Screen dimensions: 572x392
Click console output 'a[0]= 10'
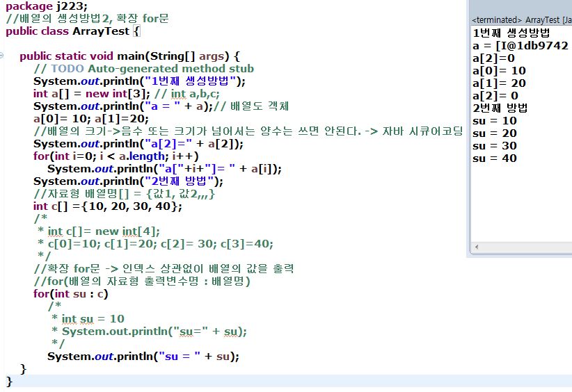tap(499, 71)
